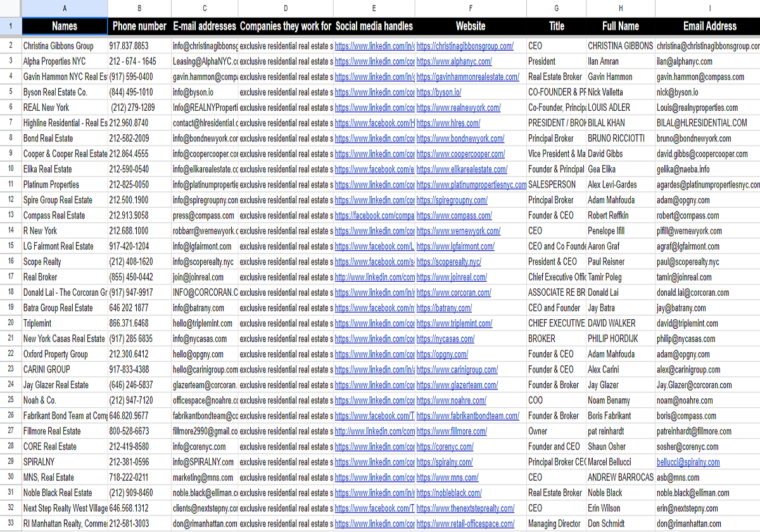Select the 'Scope Realty' name cell
Image resolution: width=760 pixels, height=532 pixels.
(x=65, y=262)
